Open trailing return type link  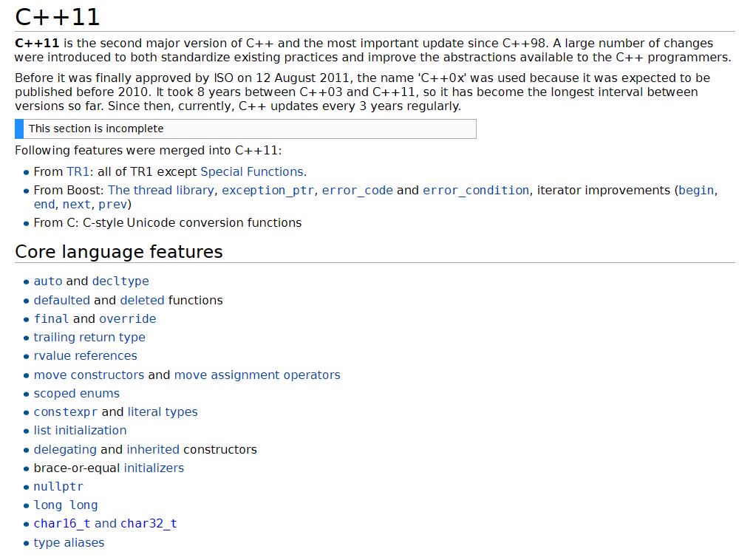[89, 338]
